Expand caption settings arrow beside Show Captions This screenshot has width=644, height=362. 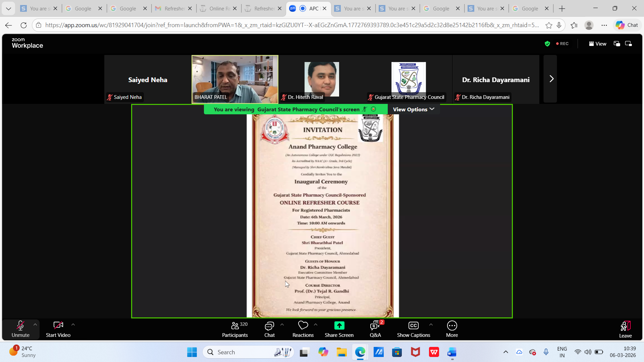[431, 324]
